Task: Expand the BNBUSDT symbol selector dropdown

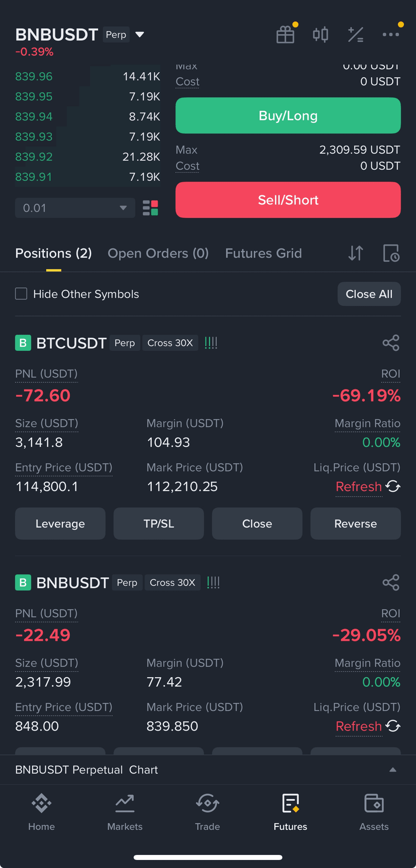Action: pyautogui.click(x=140, y=35)
